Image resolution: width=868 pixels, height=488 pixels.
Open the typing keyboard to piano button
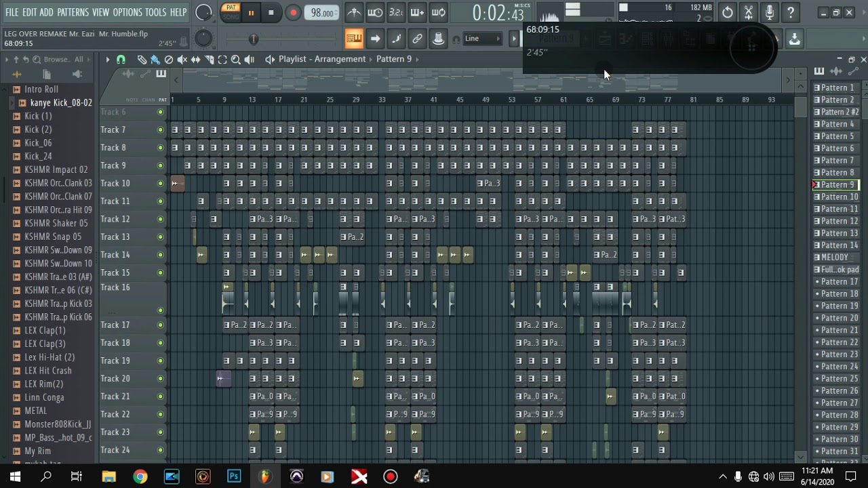click(354, 39)
